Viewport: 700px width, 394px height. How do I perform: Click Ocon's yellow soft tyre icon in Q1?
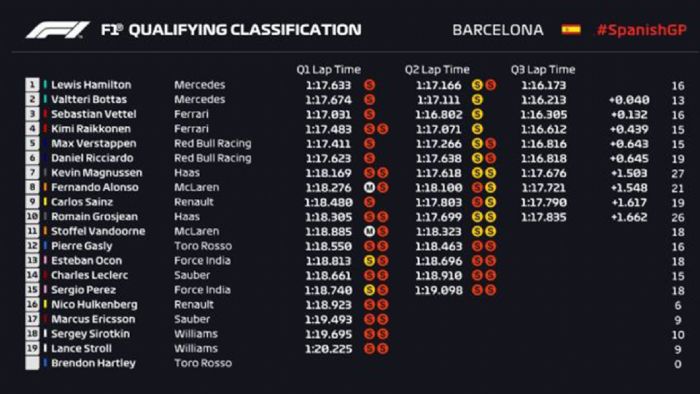click(x=369, y=261)
